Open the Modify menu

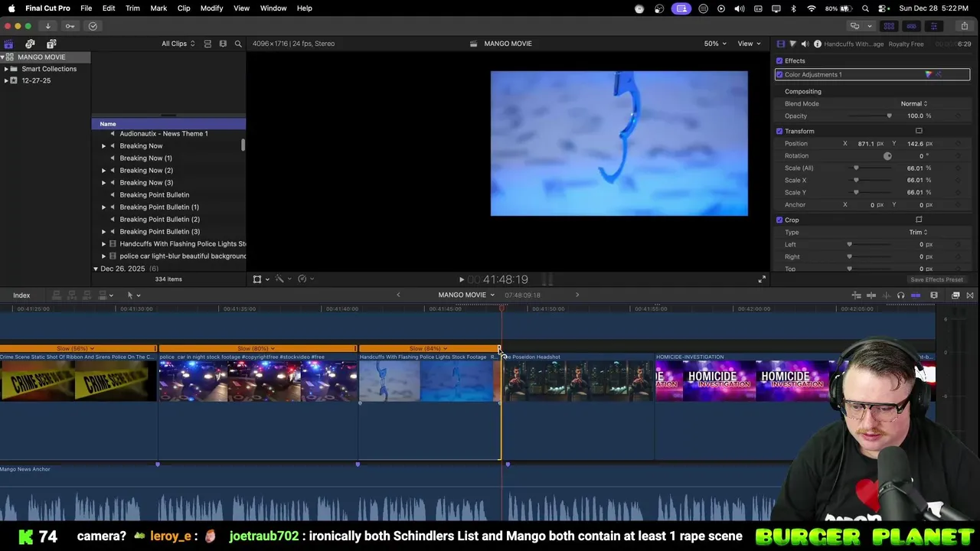point(211,8)
